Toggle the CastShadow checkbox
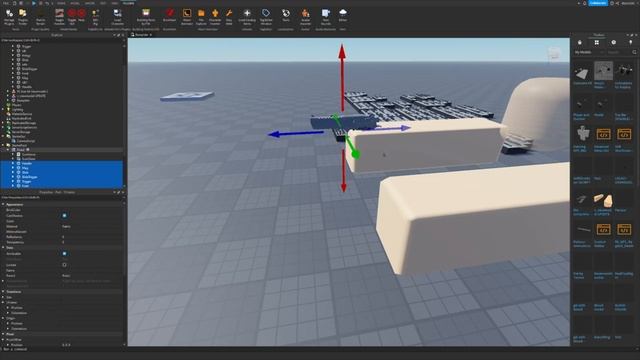Image resolution: width=640 pixels, height=360 pixels. click(x=64, y=216)
